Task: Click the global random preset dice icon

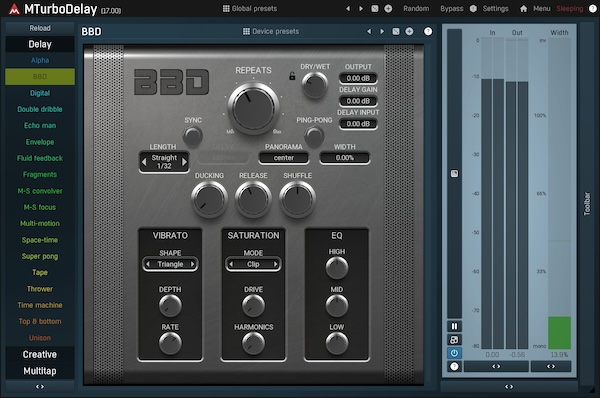Action: (x=375, y=8)
